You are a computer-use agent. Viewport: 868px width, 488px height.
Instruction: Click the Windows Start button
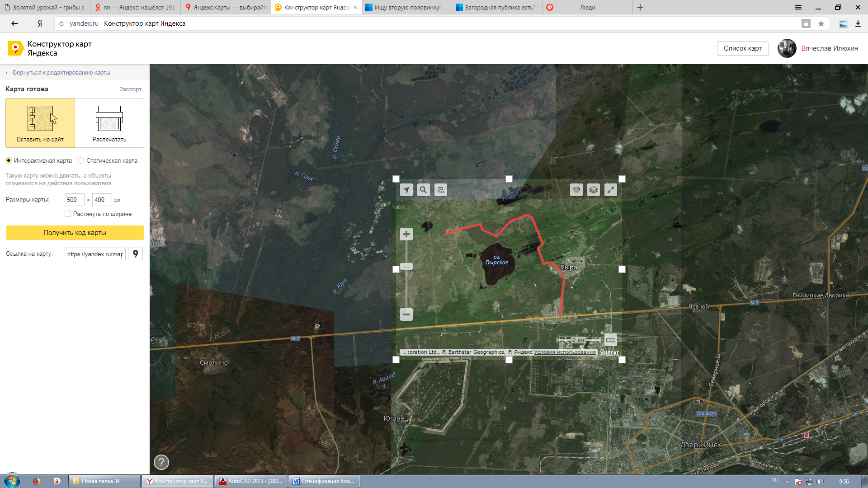(12, 481)
